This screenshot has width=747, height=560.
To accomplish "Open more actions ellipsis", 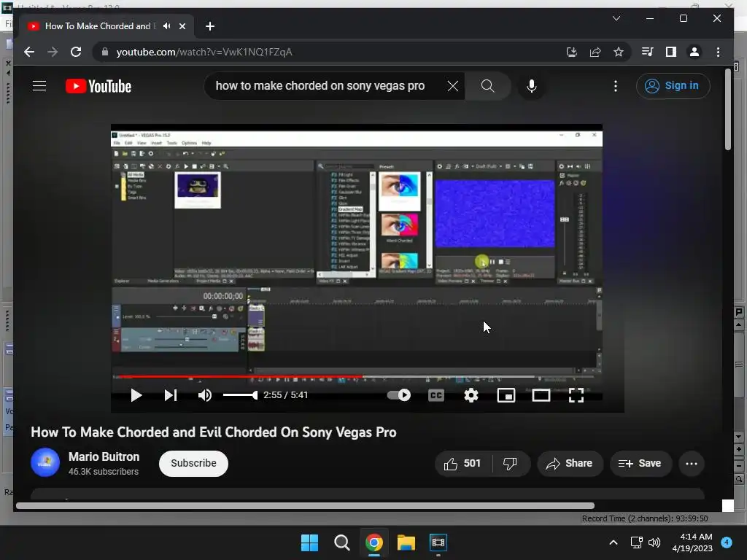I will pyautogui.click(x=692, y=463).
